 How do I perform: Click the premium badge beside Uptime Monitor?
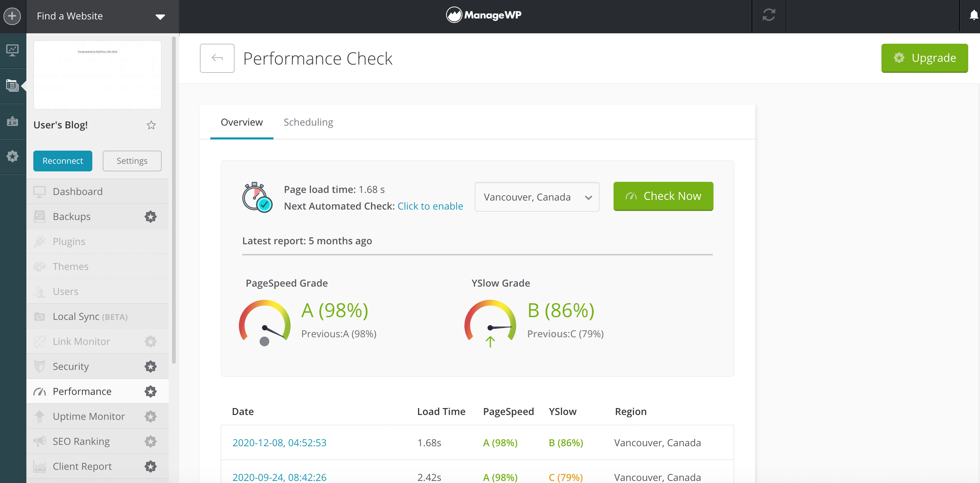(150, 416)
